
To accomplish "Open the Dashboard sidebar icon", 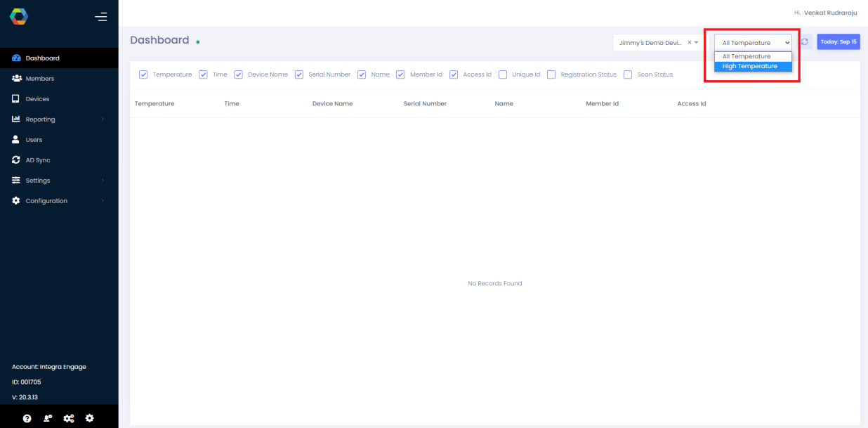I will (16, 58).
